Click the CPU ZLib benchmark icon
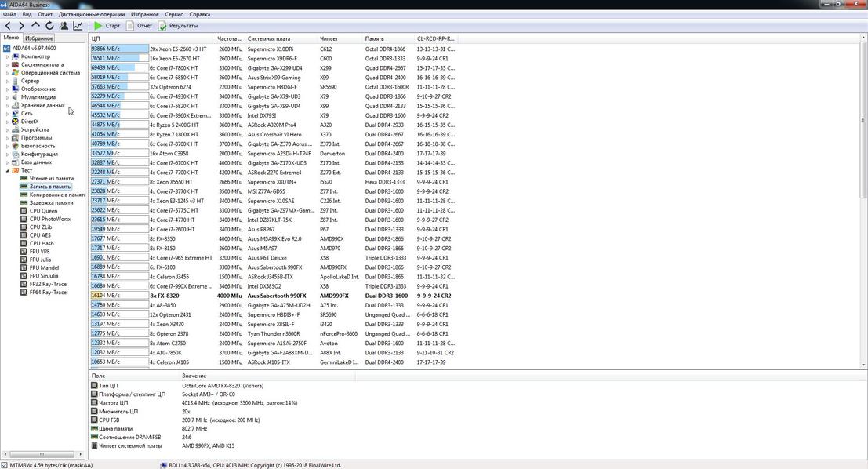 24,227
